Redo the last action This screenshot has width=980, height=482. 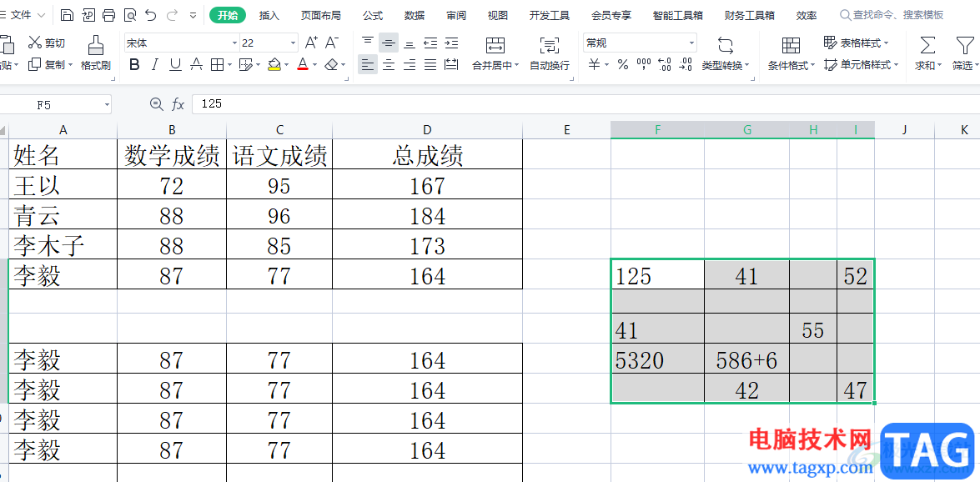pos(172,15)
